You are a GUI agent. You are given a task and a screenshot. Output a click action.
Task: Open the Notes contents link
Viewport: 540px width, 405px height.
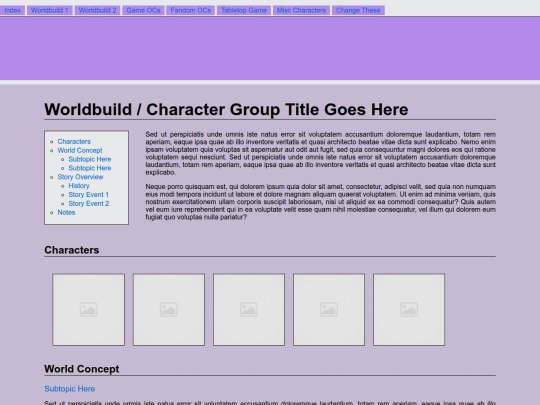click(x=66, y=212)
